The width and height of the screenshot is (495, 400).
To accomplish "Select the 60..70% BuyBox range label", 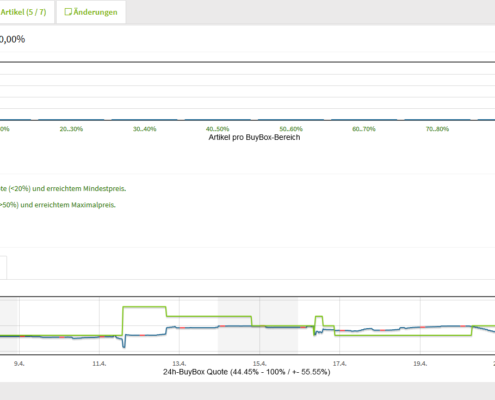I will click(x=364, y=129).
